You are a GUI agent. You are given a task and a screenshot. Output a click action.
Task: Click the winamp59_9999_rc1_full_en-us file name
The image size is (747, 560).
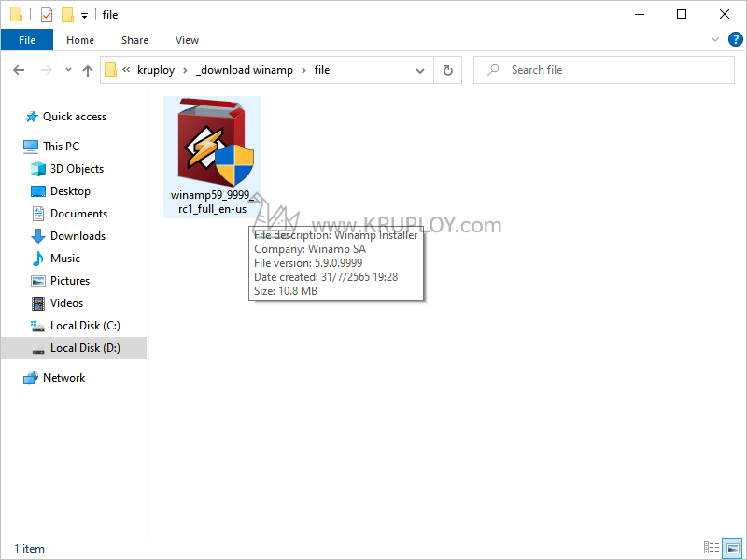tap(212, 202)
